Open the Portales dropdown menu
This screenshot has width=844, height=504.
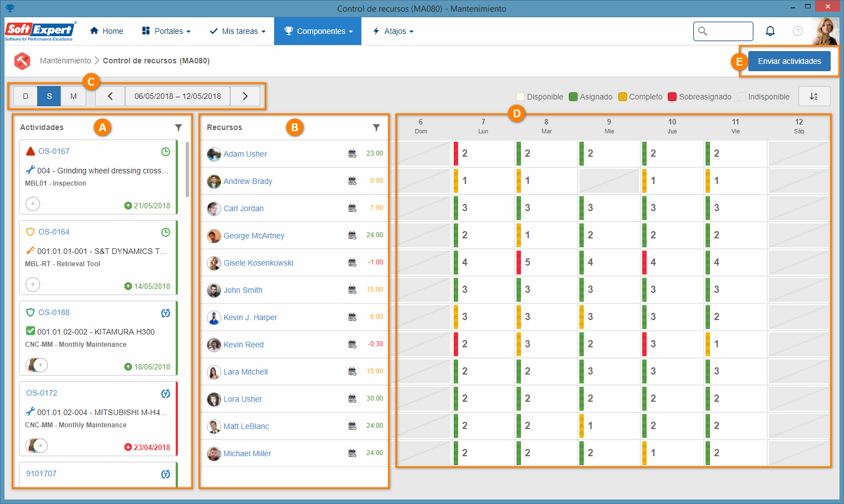pos(166,31)
